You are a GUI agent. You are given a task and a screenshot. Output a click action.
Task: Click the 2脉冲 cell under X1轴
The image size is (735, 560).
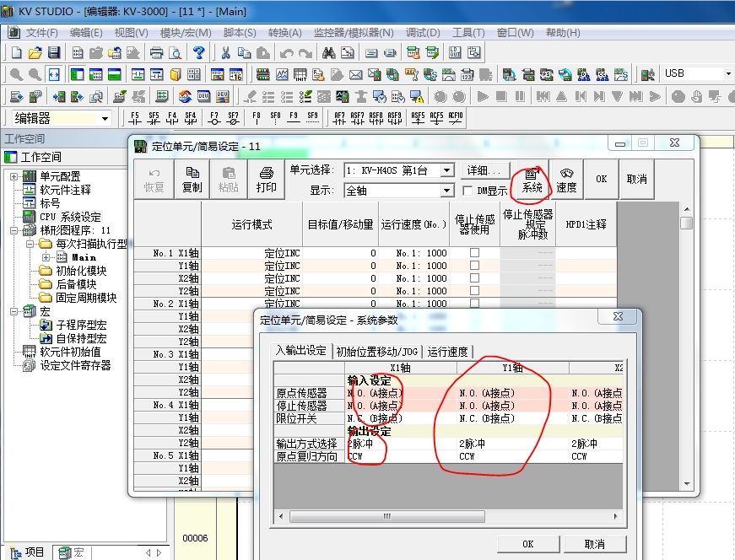(x=401, y=444)
